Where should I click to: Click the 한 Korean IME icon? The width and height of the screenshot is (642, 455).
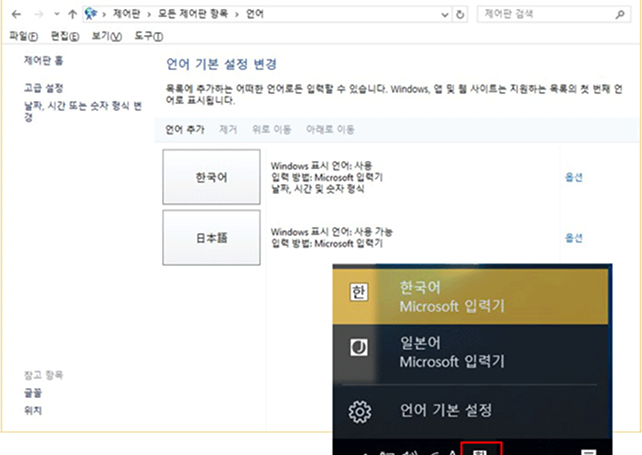359,292
